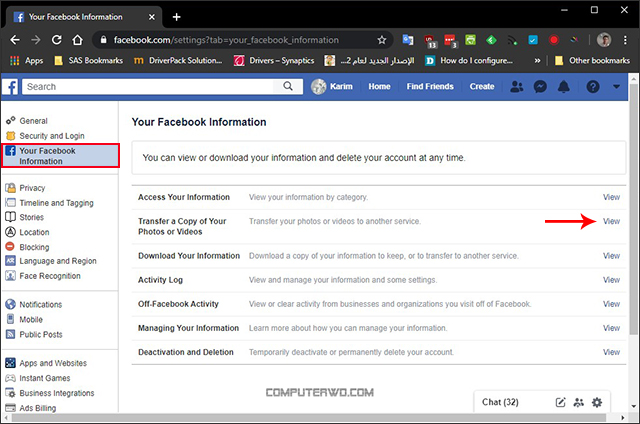Click View for Managing Your Information
Screen dimensions: 640x424
click(611, 328)
